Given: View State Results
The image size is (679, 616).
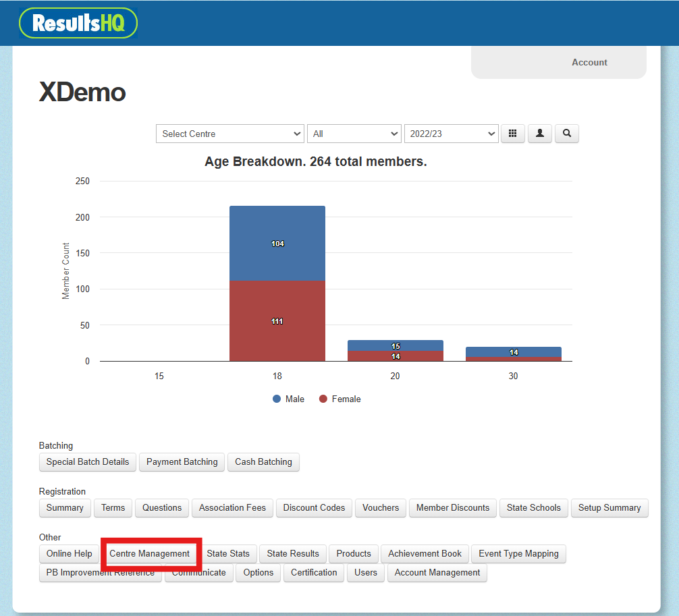Looking at the screenshot, I should pyautogui.click(x=293, y=554).
